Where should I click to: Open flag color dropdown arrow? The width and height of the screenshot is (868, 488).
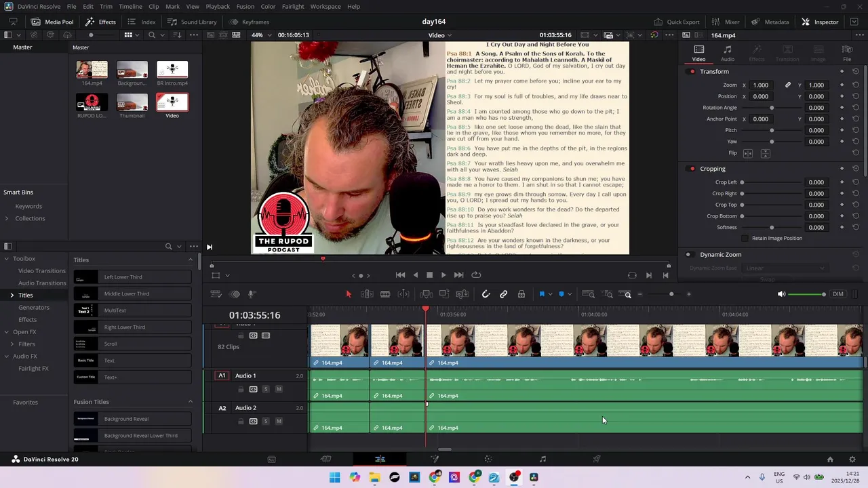click(x=550, y=295)
